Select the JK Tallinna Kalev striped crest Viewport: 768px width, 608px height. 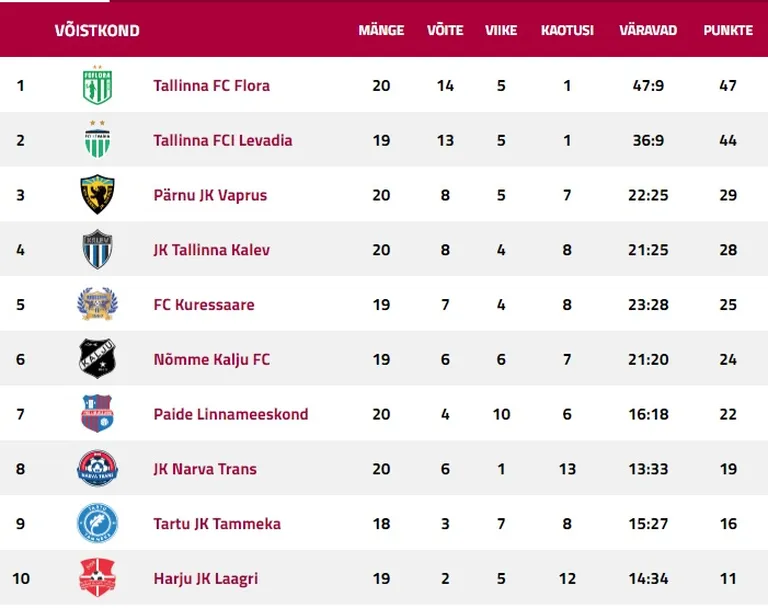pyautogui.click(x=97, y=249)
